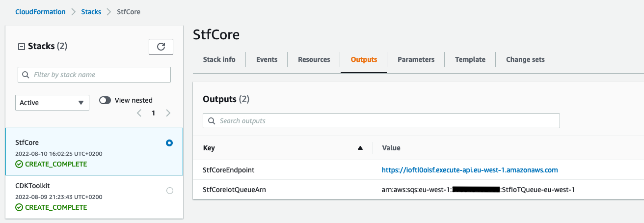The height and width of the screenshot is (223, 644).
Task: Open the Stack info tab
Action: click(219, 59)
